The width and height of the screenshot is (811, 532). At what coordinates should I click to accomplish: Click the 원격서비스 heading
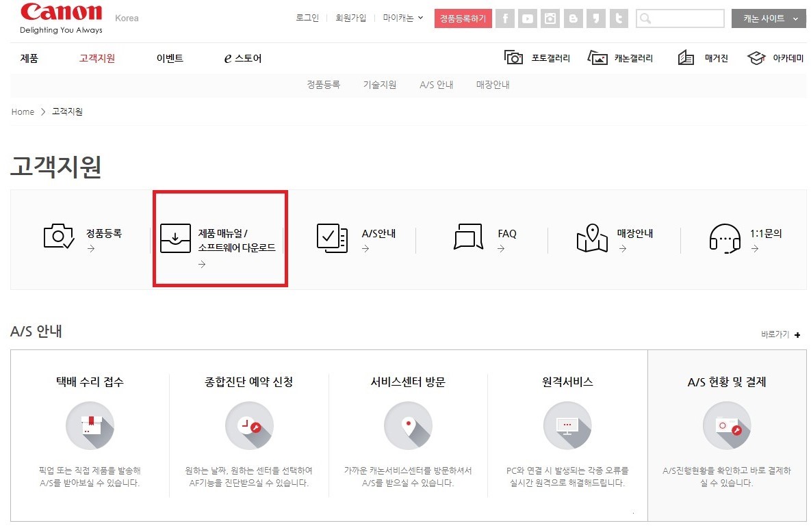click(x=567, y=382)
